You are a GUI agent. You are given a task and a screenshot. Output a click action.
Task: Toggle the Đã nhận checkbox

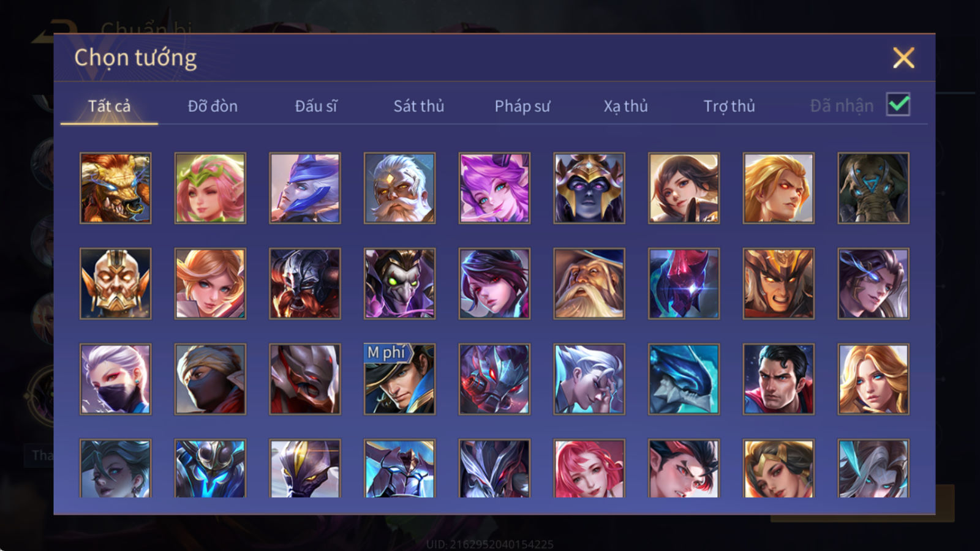click(x=898, y=105)
